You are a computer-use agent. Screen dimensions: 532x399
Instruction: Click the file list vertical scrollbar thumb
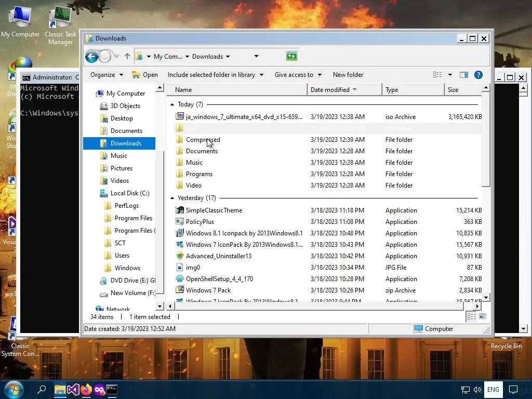coord(486,140)
